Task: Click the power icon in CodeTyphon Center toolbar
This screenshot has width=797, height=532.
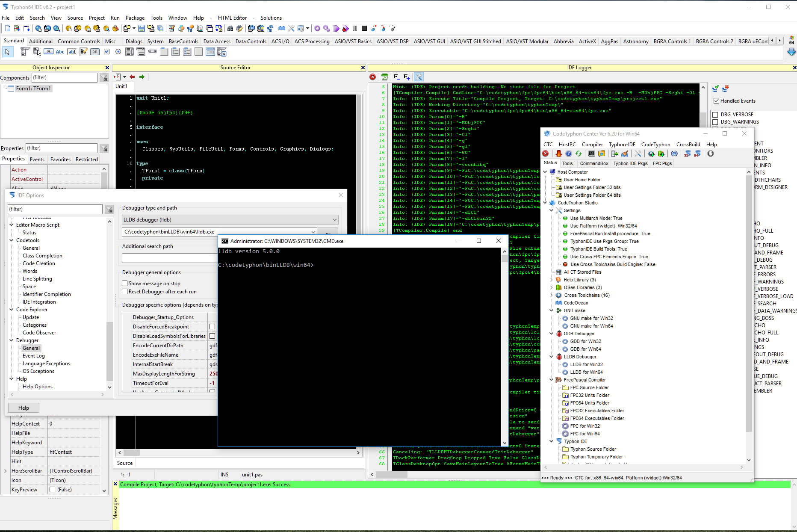Action: pos(711,154)
